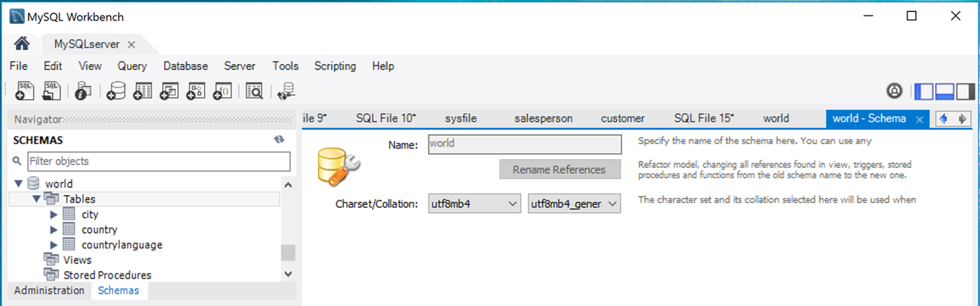Click the Filter objects search field
Image resolution: width=980 pixels, height=306 pixels.
(159, 161)
